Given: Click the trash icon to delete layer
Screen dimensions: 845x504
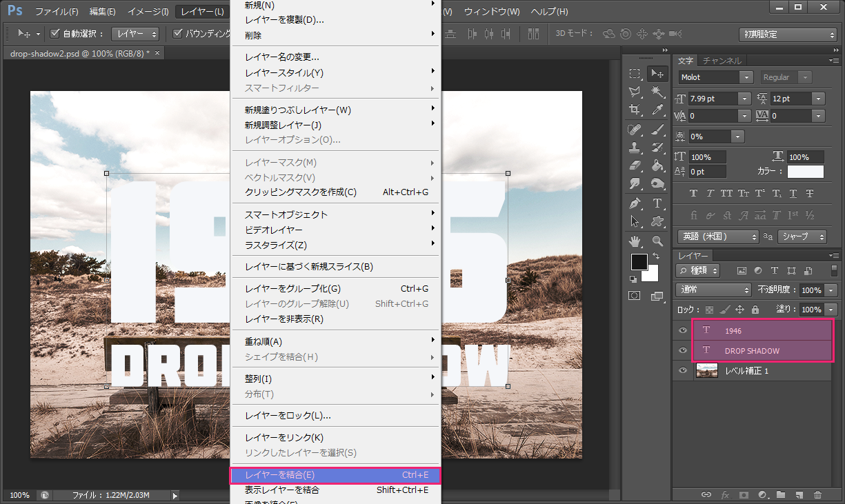Looking at the screenshot, I should click(817, 494).
